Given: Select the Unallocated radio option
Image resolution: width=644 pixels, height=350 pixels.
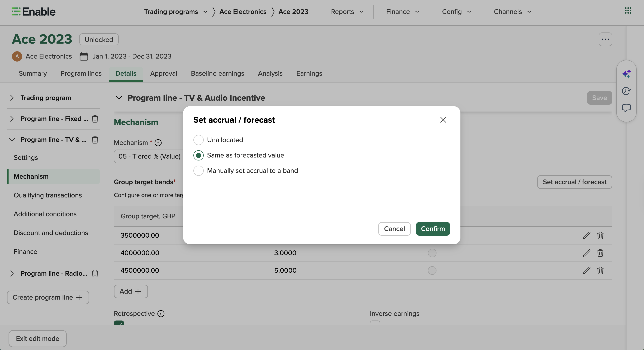Looking at the screenshot, I should (198, 140).
